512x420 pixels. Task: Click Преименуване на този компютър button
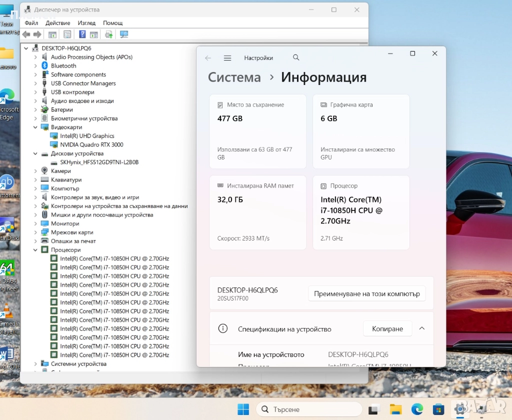coord(366,293)
